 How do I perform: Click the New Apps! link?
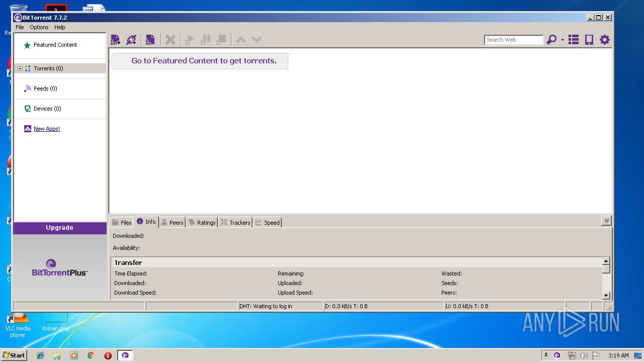point(47,129)
